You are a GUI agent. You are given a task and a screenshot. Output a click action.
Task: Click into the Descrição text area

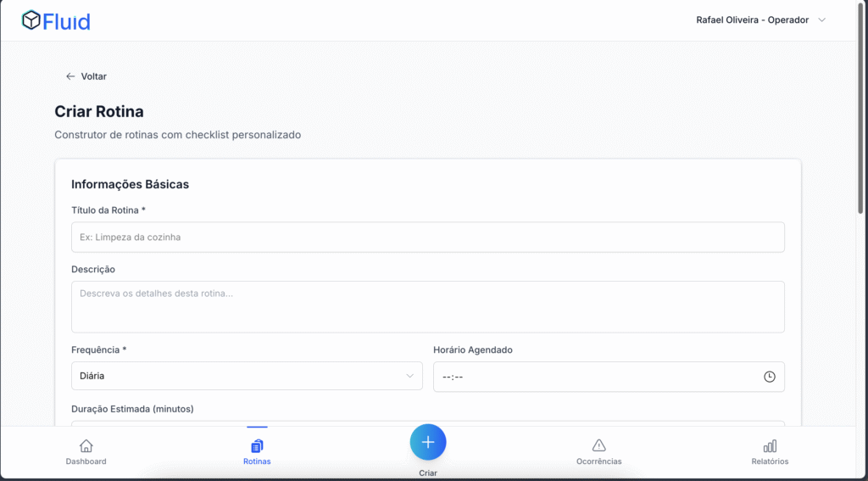[x=427, y=306]
